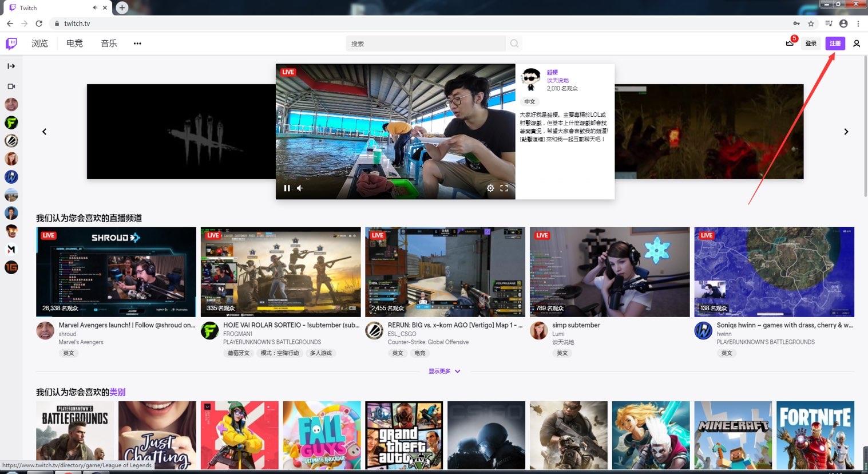Image resolution: width=868 pixels, height=474 pixels.
Task: Open the Soniqs hwinn stream title
Action: [x=784, y=325]
